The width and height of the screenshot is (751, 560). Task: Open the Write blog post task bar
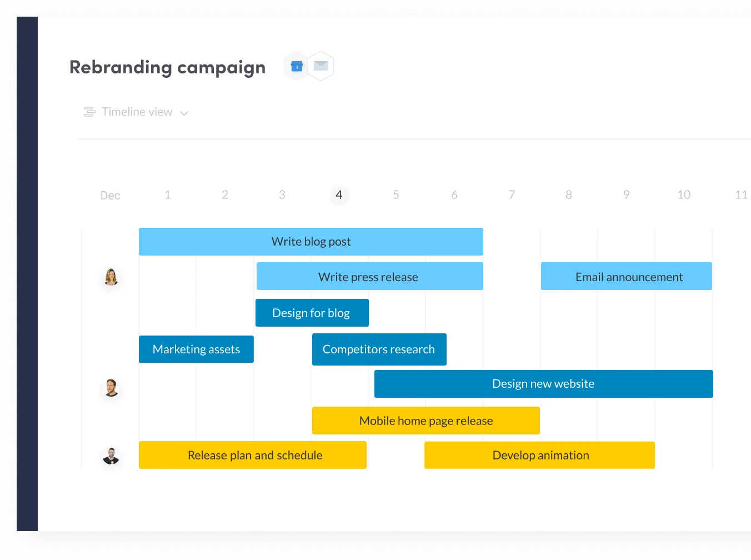[311, 242]
